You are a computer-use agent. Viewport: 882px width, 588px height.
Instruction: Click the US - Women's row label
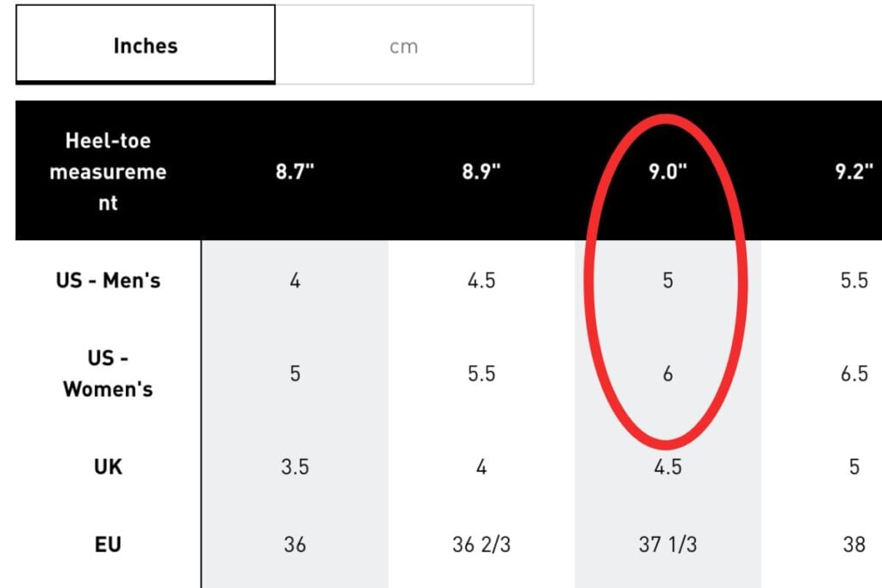[108, 374]
